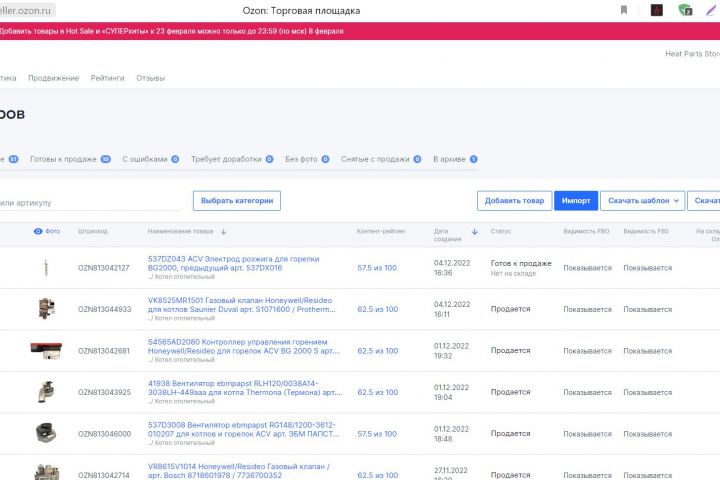Click the Штрихкод column header
The width and height of the screenshot is (720, 480).
coord(93,231)
